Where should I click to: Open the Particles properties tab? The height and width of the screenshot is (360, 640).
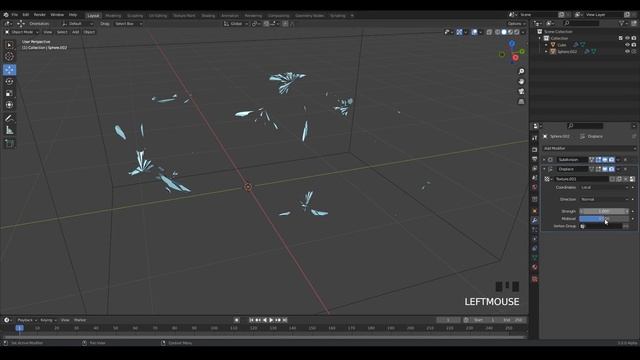pyautogui.click(x=535, y=230)
